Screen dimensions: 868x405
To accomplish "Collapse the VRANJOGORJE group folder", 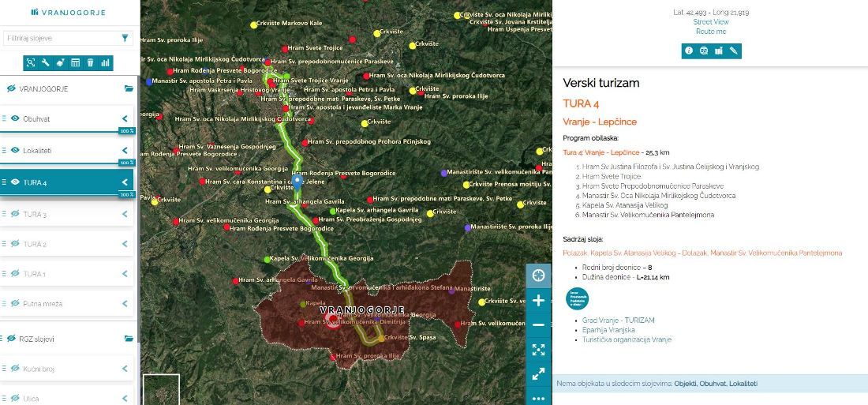I will point(129,89).
